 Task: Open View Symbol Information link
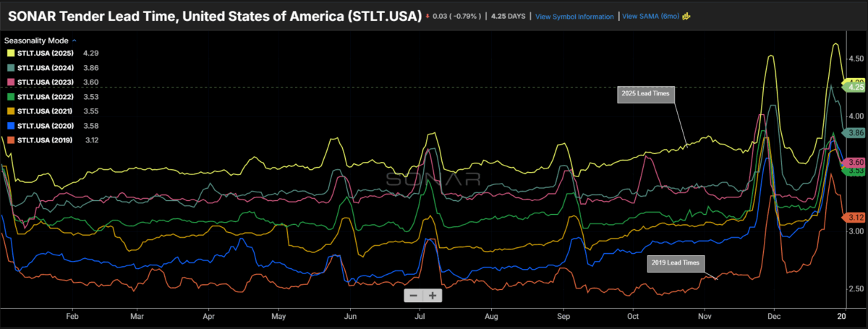pyautogui.click(x=574, y=16)
